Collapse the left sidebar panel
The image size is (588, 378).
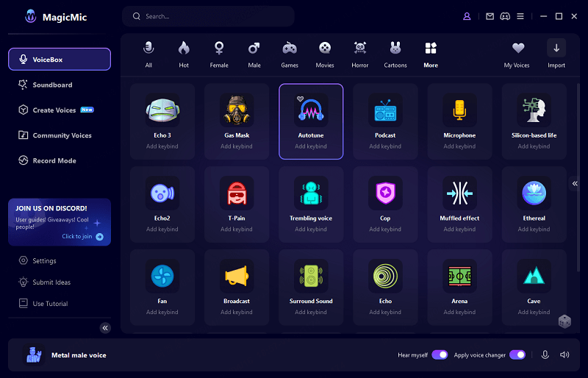pos(105,328)
